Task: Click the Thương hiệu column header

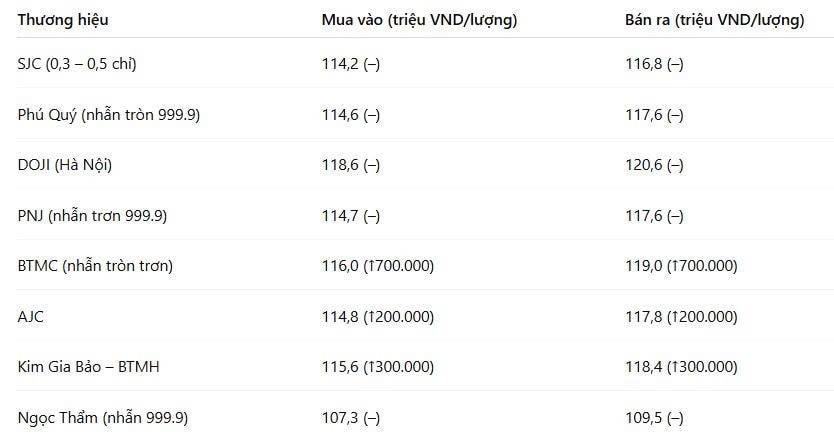Action: click(x=63, y=20)
